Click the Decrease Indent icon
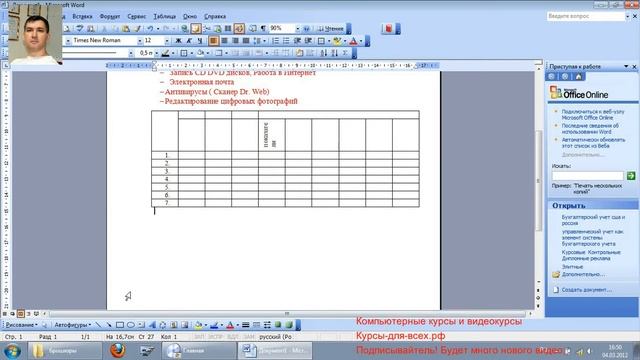Image resolution: width=640 pixels, height=360 pixels. pos(297,41)
